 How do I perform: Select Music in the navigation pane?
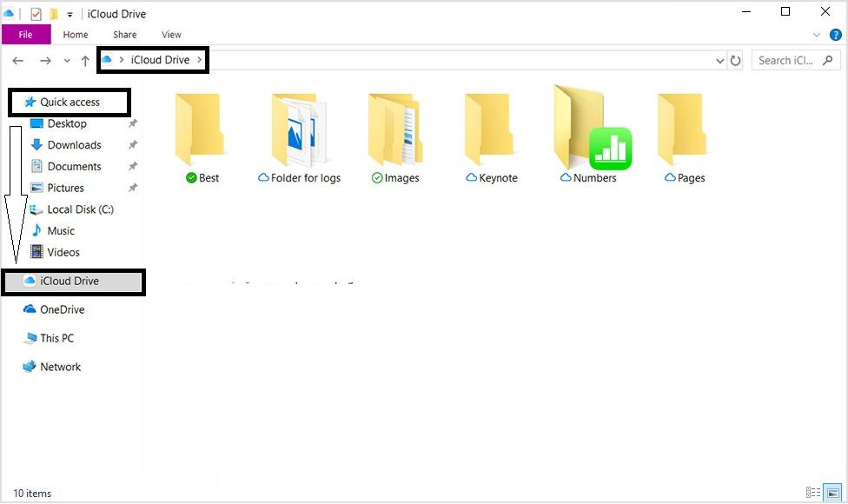pyautogui.click(x=61, y=231)
